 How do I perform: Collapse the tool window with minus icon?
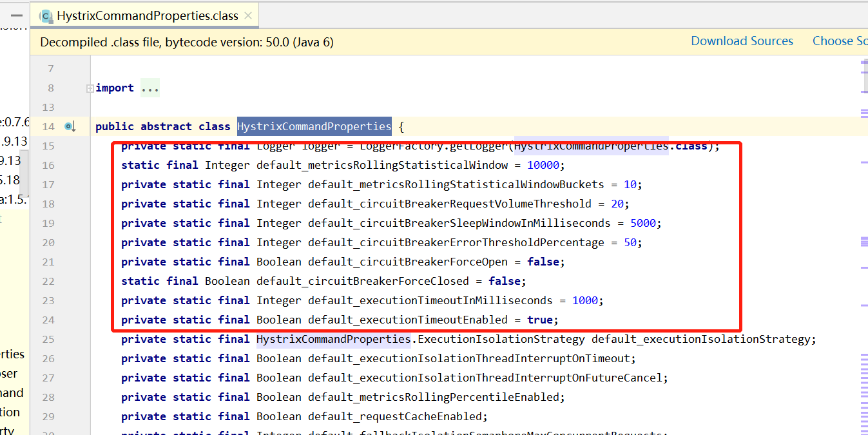click(17, 15)
